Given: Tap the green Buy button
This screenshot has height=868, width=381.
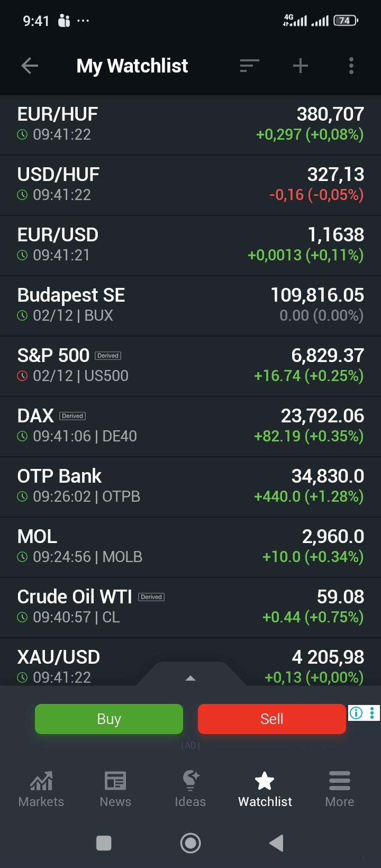Looking at the screenshot, I should [109, 719].
